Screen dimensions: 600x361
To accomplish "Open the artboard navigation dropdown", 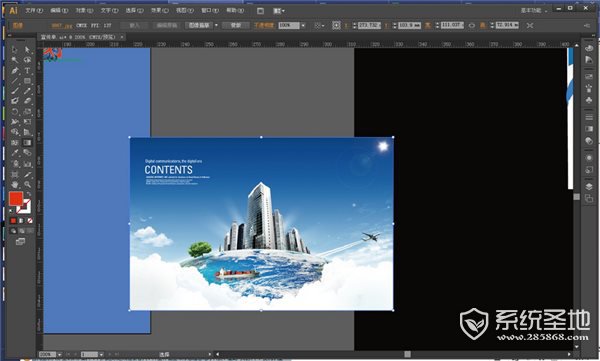I will 101,355.
